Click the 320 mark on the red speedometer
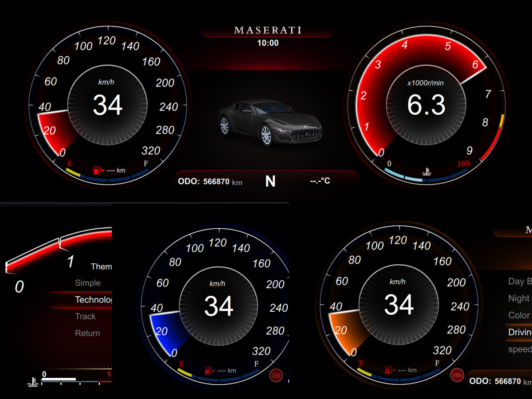Image resolution: width=532 pixels, height=399 pixels. [x=151, y=151]
